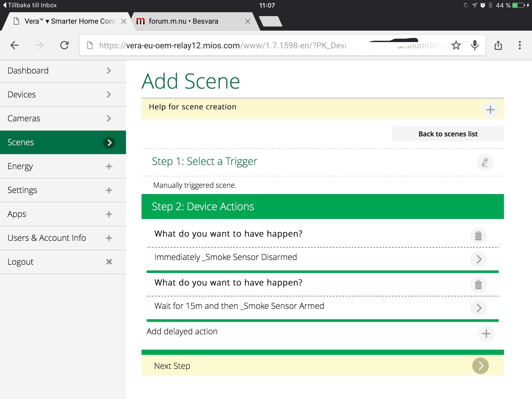532x399 pixels.
Task: Expand the Energy sidebar section
Action: coord(109,166)
